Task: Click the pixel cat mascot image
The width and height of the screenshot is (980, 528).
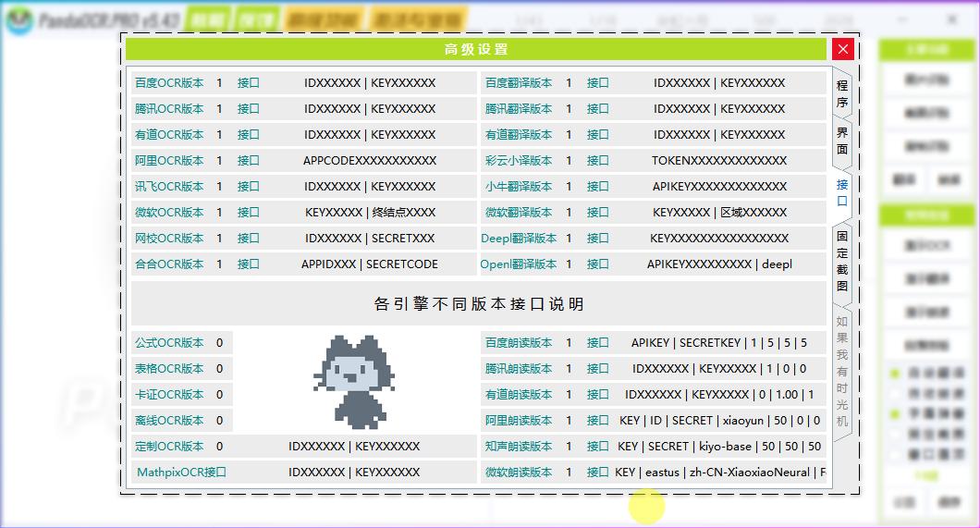Action: click(354, 382)
